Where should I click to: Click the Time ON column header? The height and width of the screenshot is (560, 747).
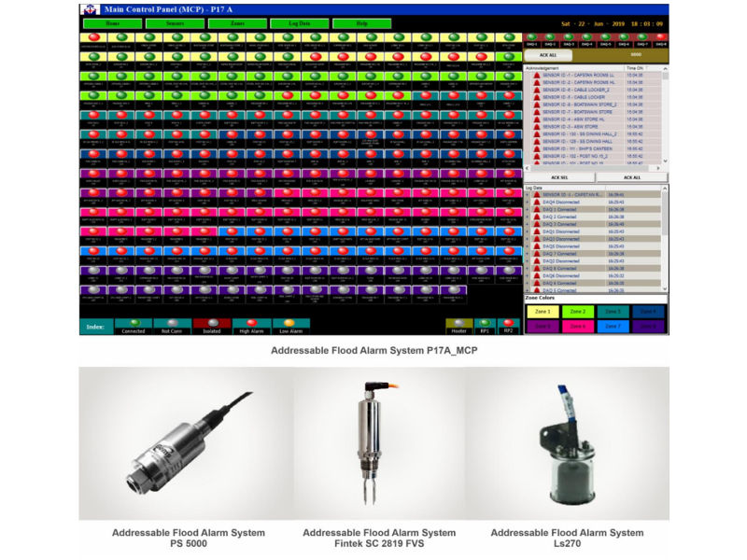(x=643, y=68)
